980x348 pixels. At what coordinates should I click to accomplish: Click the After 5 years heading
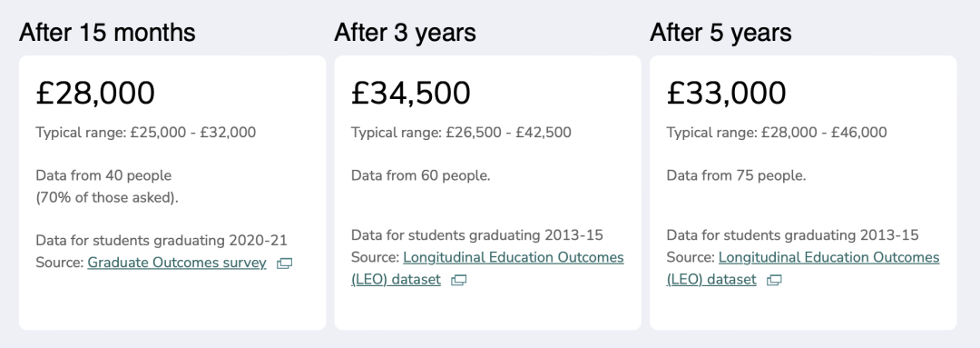[x=720, y=33]
